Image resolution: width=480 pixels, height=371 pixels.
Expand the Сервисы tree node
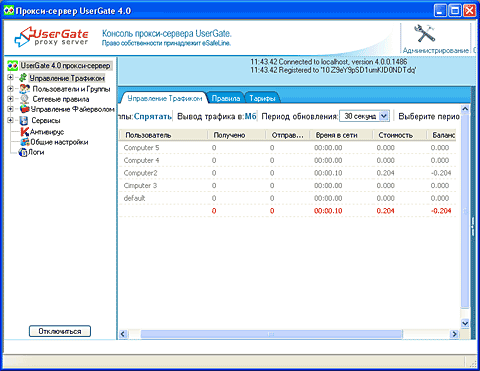[x=10, y=120]
